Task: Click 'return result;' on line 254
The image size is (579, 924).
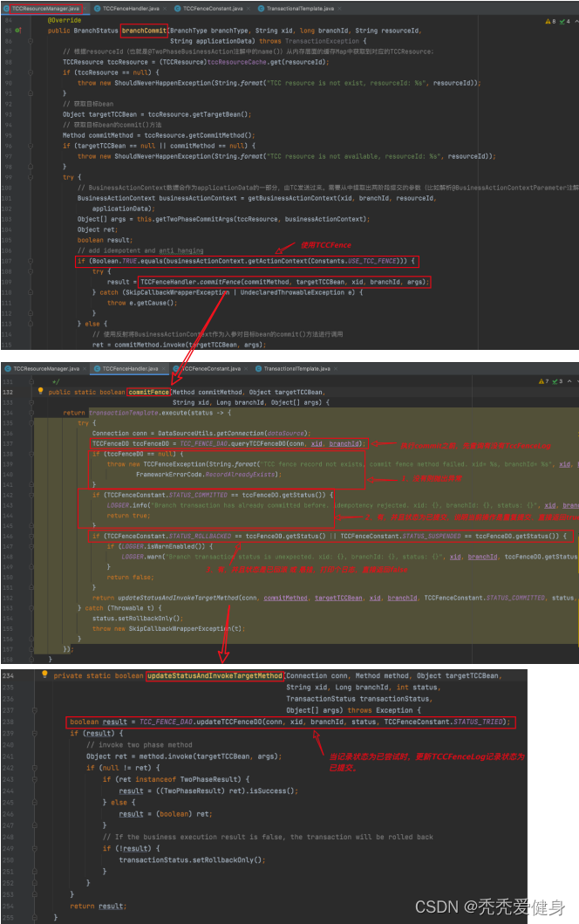Action: pos(99,906)
